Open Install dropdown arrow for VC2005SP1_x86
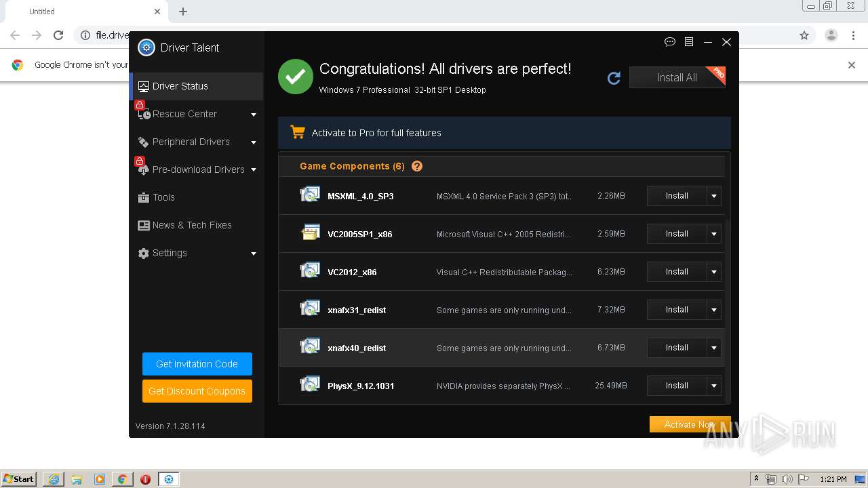The width and height of the screenshot is (868, 488). (714, 234)
